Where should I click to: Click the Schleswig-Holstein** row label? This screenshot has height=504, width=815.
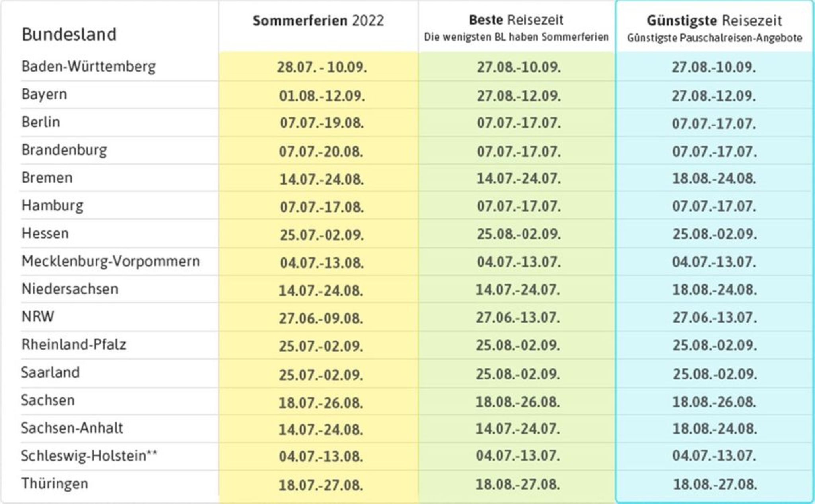(89, 456)
